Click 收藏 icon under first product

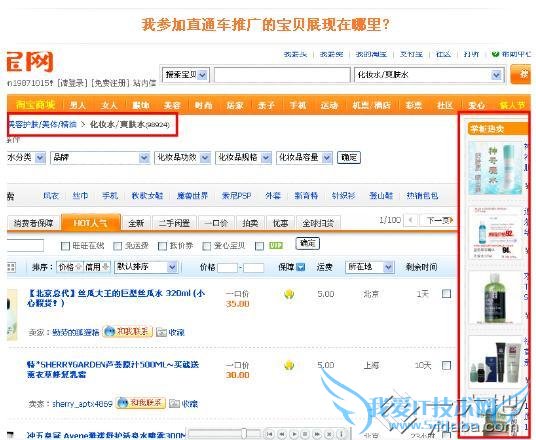tap(161, 332)
